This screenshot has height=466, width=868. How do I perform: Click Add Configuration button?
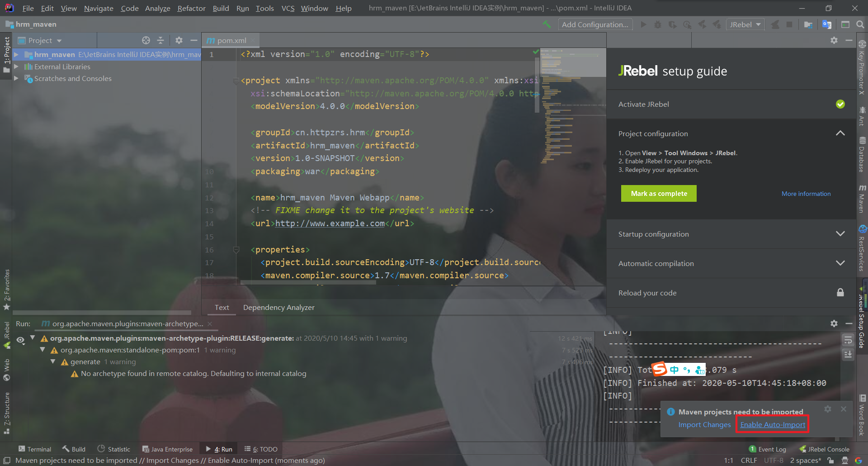point(595,24)
